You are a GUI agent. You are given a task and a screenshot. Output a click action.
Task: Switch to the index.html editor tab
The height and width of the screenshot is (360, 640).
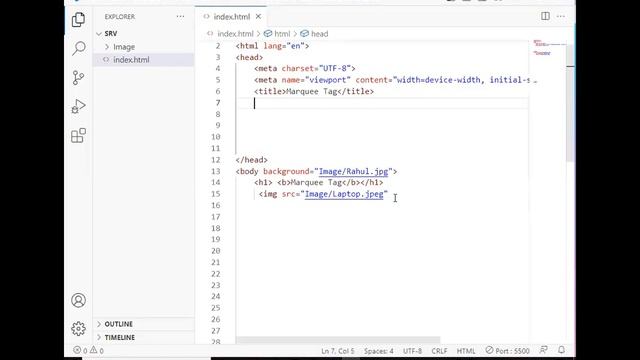tap(231, 17)
